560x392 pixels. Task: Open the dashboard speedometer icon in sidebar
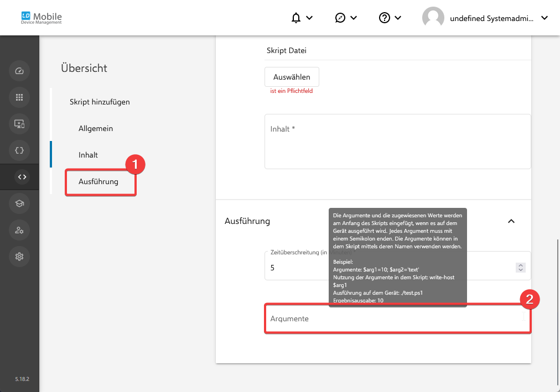[19, 71]
